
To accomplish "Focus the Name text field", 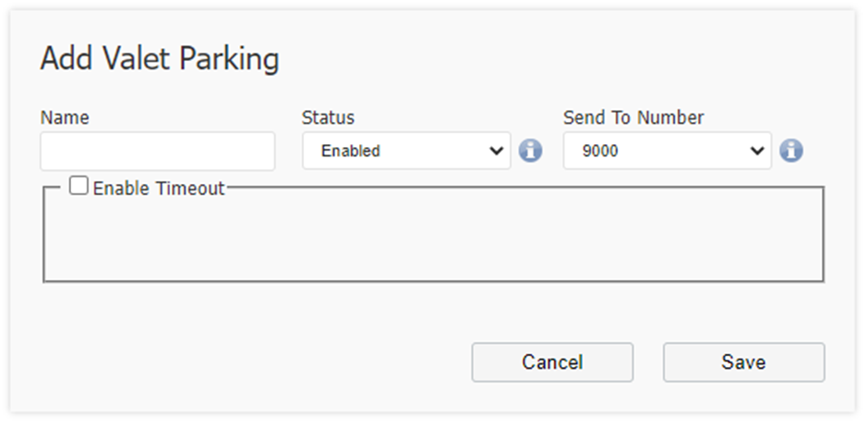I will tap(157, 151).
